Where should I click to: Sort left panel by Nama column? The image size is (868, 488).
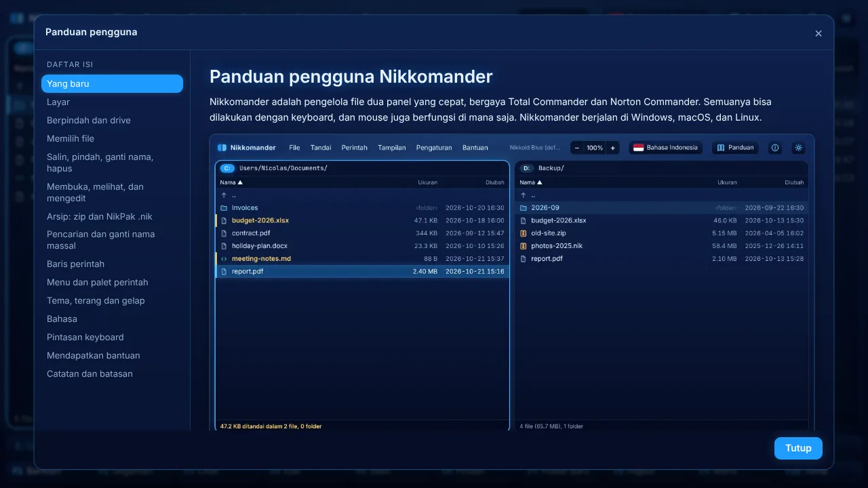coord(231,182)
